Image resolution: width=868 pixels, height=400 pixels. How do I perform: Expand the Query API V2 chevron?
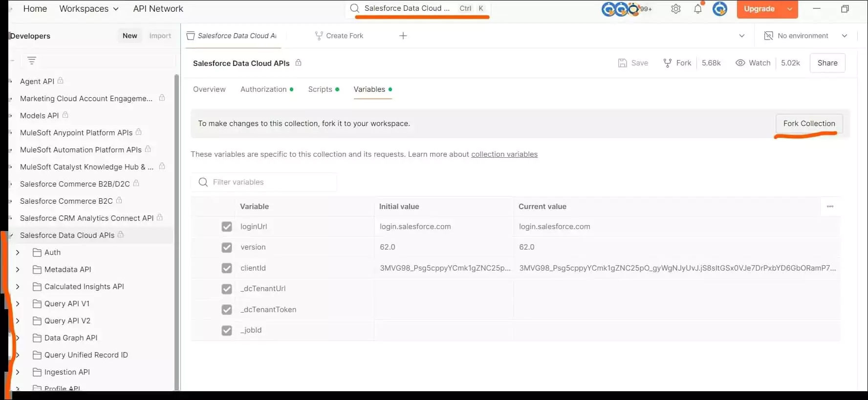click(x=18, y=321)
